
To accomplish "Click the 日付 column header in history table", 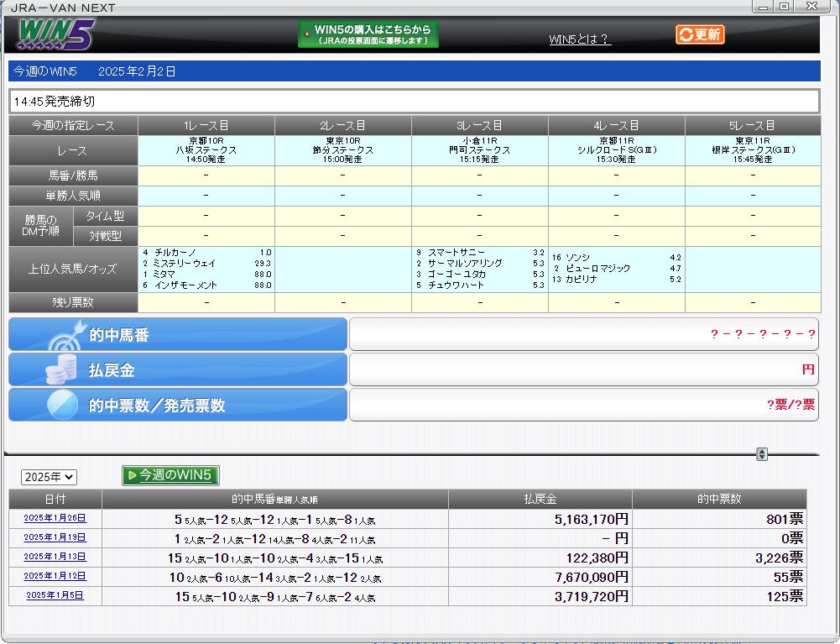I will pos(55,500).
